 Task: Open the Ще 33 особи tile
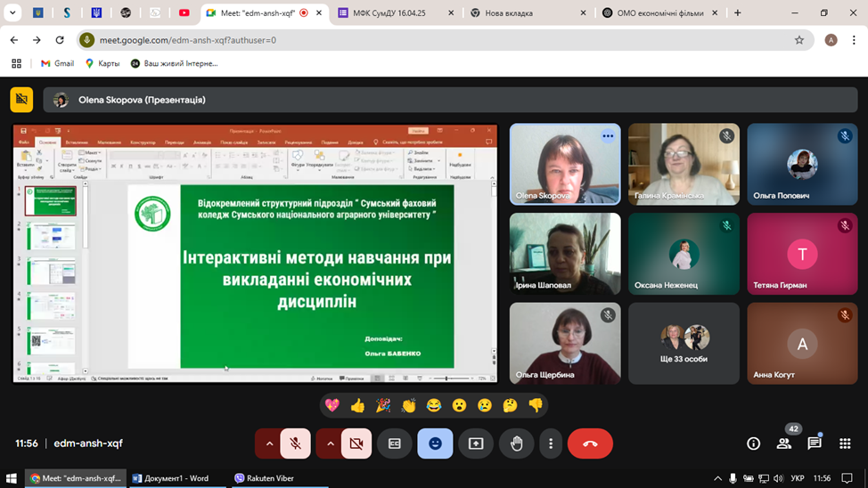[x=684, y=343]
